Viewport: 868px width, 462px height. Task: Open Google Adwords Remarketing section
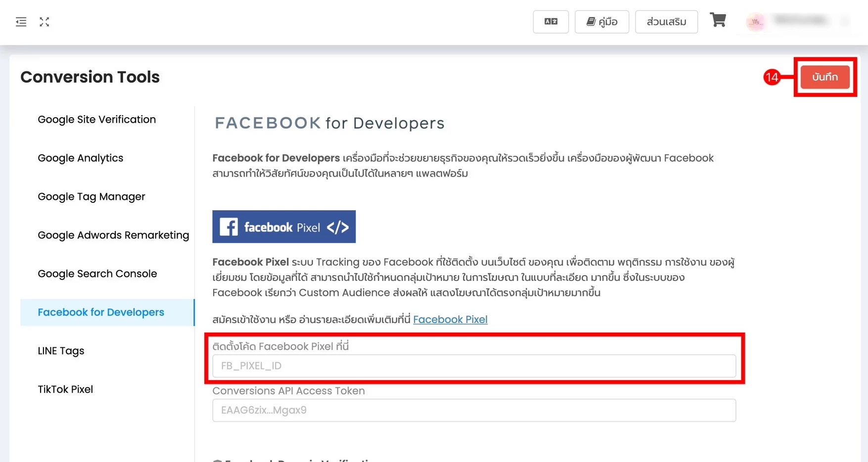[x=113, y=235]
